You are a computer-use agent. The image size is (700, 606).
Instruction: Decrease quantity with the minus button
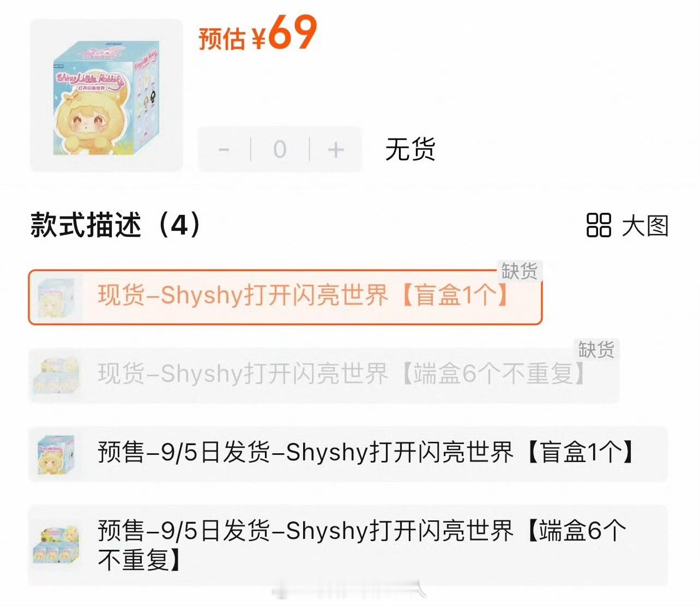coord(224,149)
